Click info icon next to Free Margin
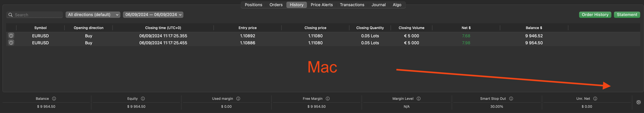 click(x=328, y=99)
